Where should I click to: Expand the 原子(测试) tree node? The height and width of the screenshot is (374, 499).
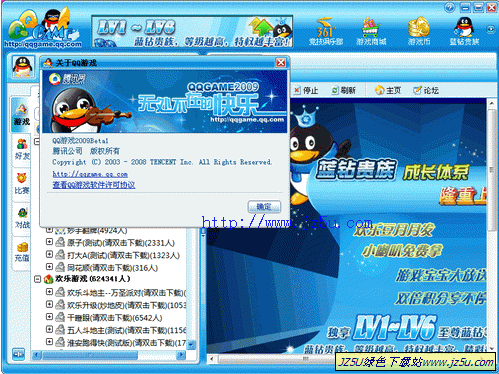coord(49,242)
